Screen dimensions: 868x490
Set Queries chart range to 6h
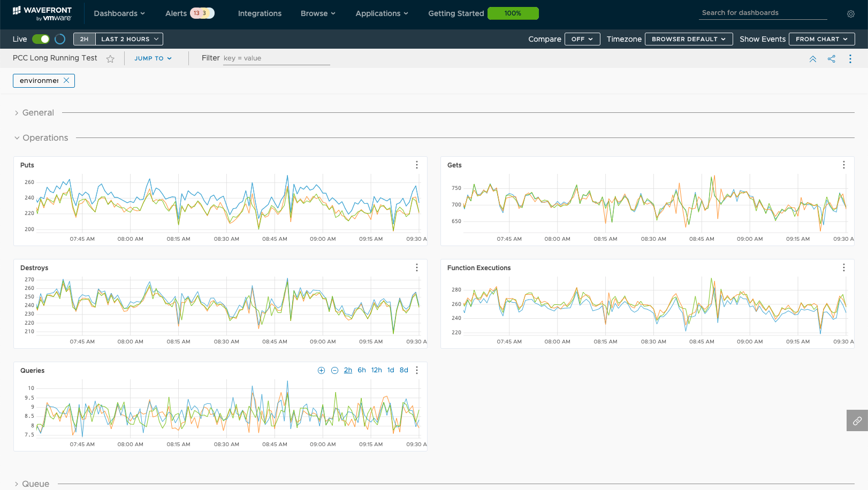(362, 370)
